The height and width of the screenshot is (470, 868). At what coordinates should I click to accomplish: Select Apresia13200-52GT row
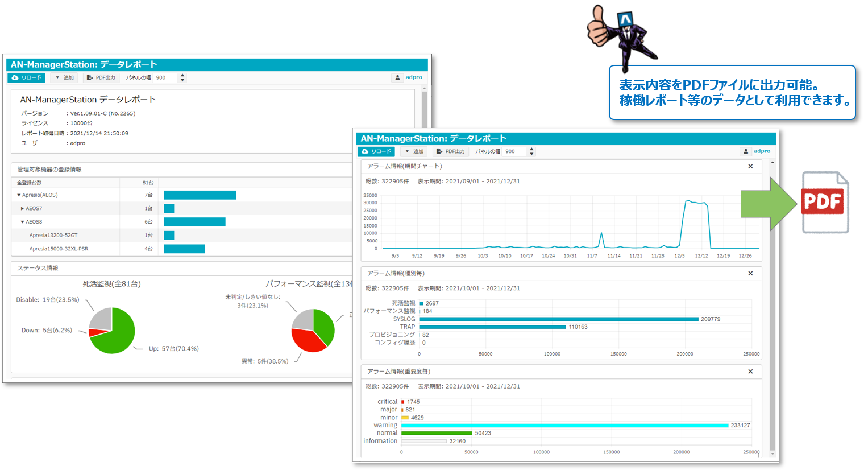pyautogui.click(x=182, y=236)
